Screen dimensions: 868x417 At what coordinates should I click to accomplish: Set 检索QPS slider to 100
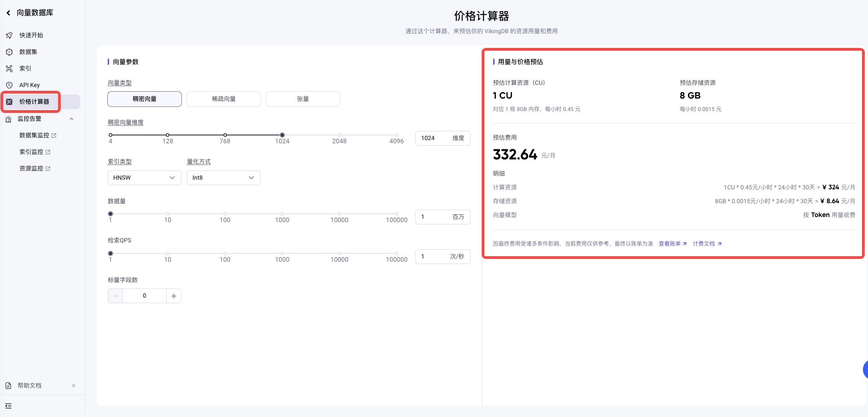(225, 253)
